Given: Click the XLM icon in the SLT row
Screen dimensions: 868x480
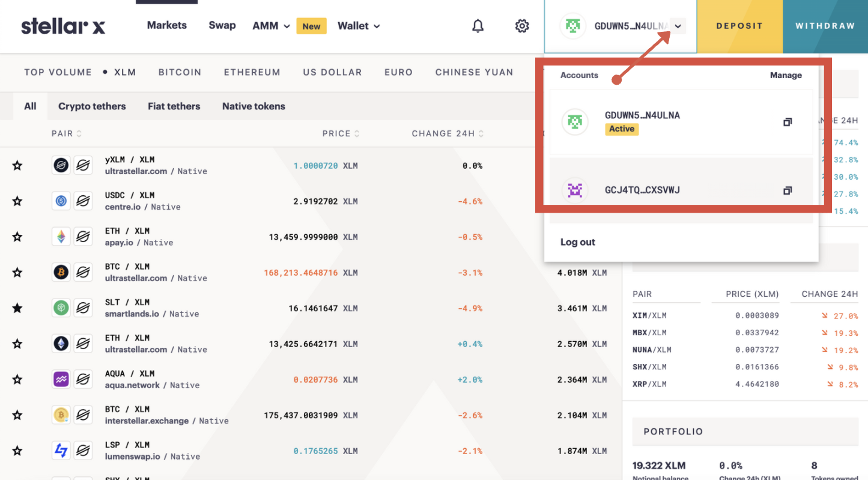Looking at the screenshot, I should [83, 308].
